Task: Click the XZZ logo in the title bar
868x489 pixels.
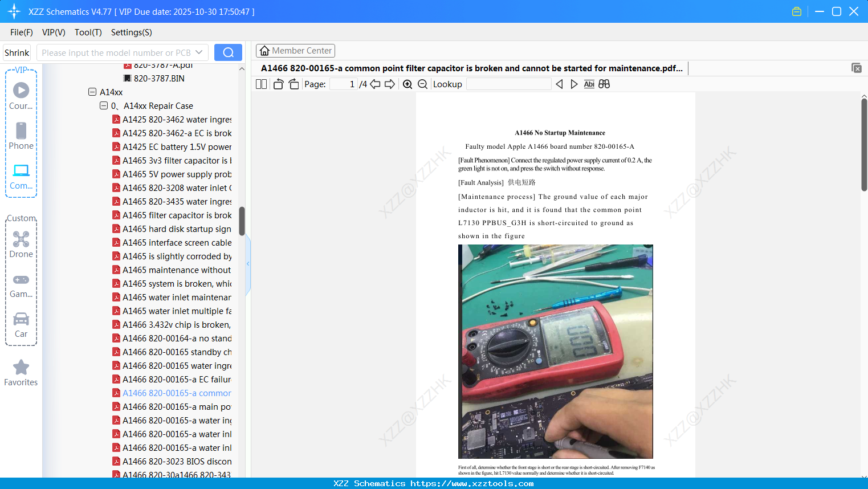Action: (x=14, y=11)
